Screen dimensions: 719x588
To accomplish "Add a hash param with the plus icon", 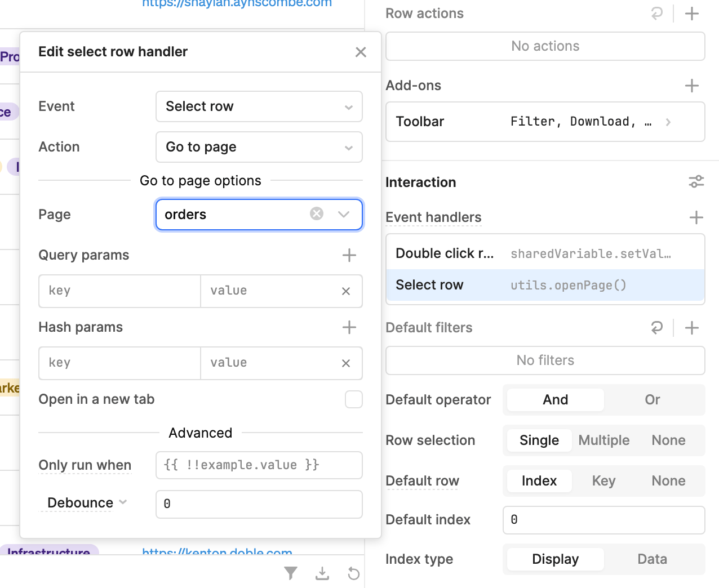I will pos(349,327).
